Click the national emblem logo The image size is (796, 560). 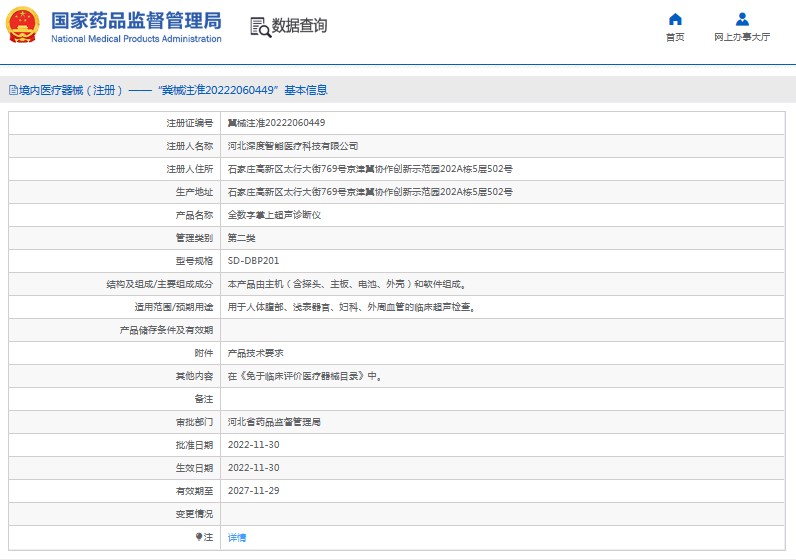pyautogui.click(x=23, y=24)
